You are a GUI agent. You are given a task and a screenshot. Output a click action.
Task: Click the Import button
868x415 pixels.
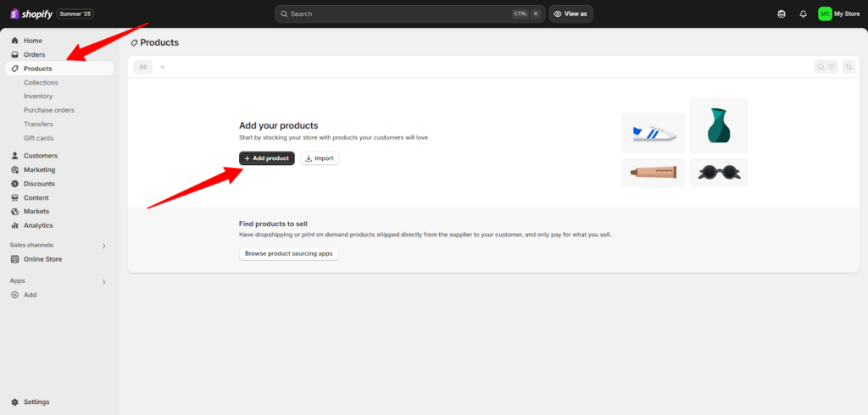click(320, 158)
